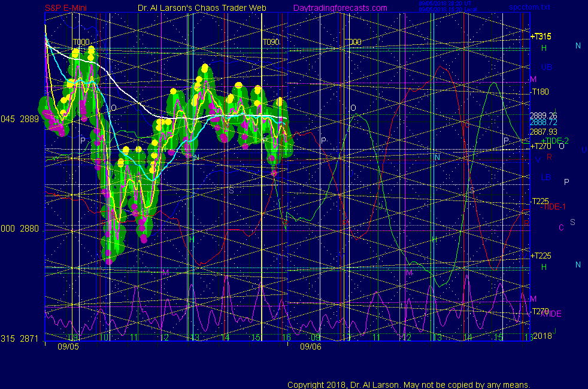
Task: Click the '09/06' date axis label
Action: click(x=311, y=347)
